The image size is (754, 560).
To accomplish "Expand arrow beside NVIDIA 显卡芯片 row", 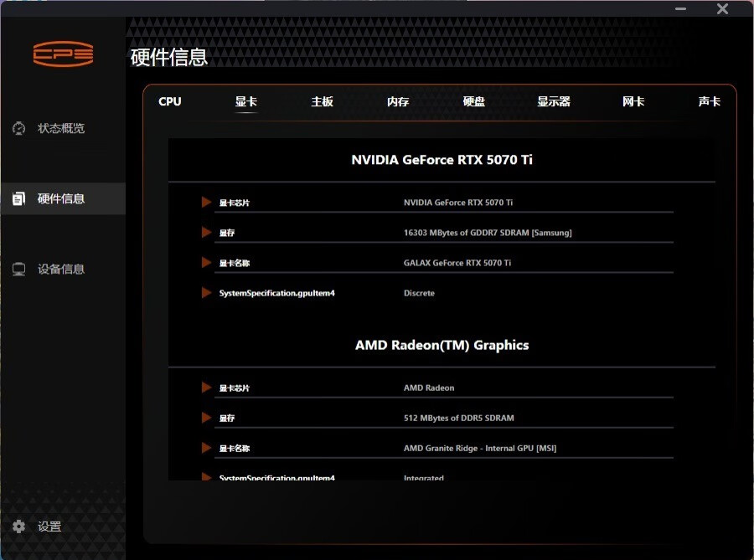I will [206, 203].
